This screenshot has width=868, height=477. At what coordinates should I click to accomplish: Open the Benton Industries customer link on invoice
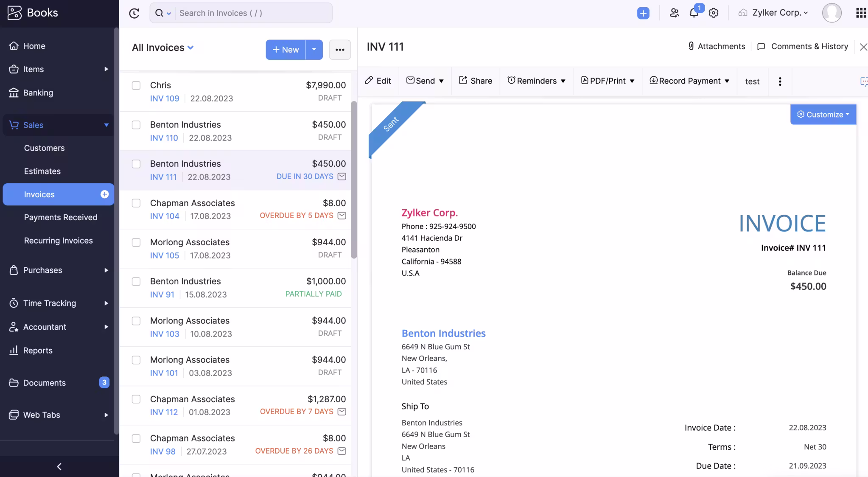point(443,333)
